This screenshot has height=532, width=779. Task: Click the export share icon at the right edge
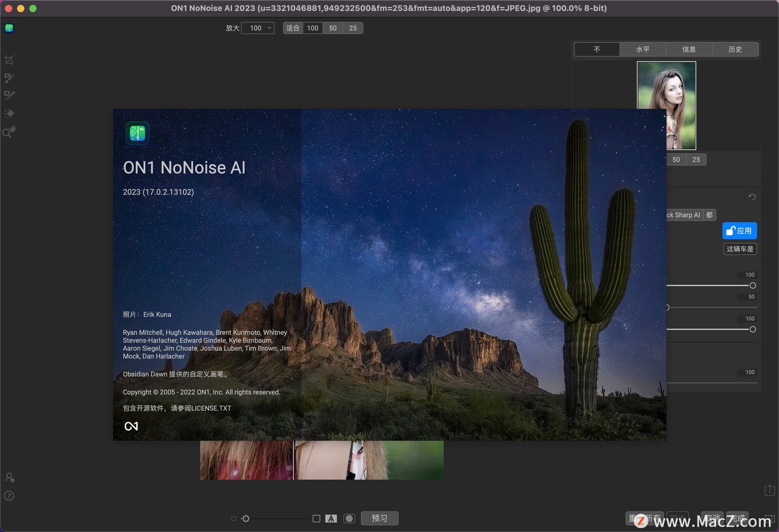pyautogui.click(x=770, y=490)
